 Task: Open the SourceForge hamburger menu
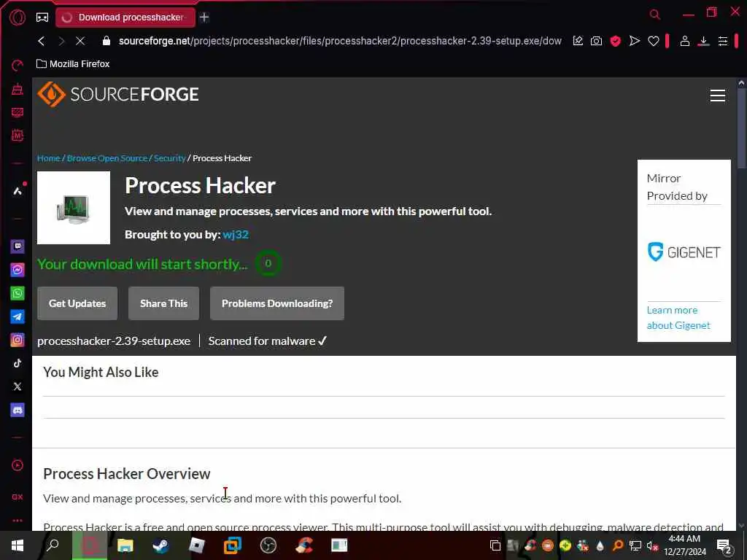718,96
